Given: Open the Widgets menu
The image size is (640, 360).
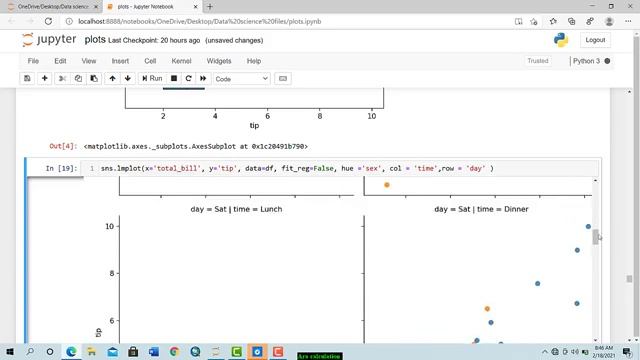Looking at the screenshot, I should [x=219, y=61].
